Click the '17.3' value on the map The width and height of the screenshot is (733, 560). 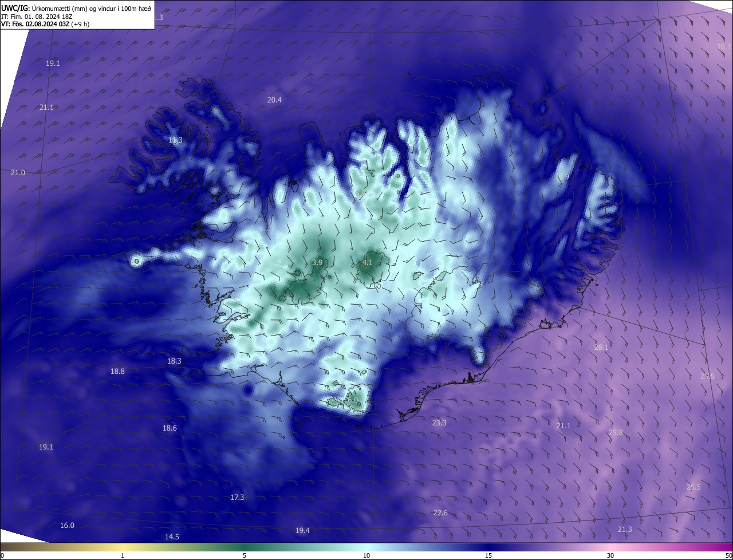[x=237, y=497]
